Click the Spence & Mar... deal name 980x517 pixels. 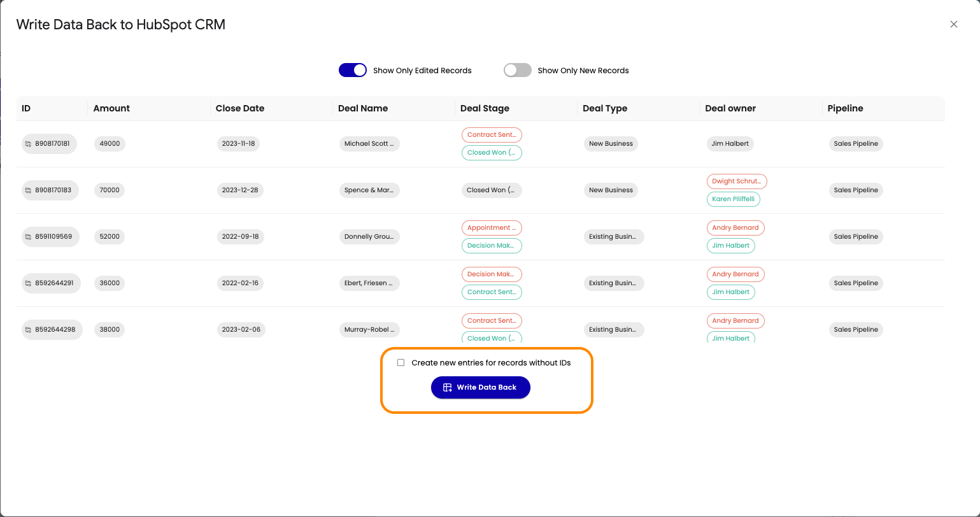click(369, 190)
